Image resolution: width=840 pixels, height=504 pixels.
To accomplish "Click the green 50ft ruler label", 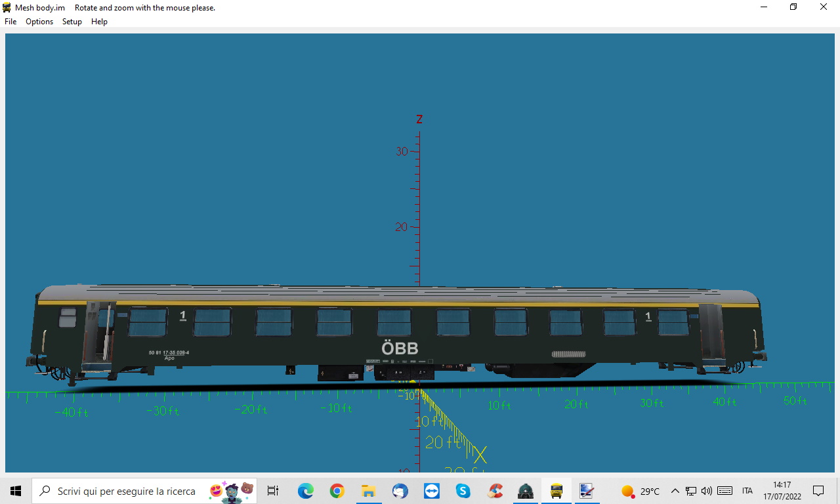I will pyautogui.click(x=795, y=400).
